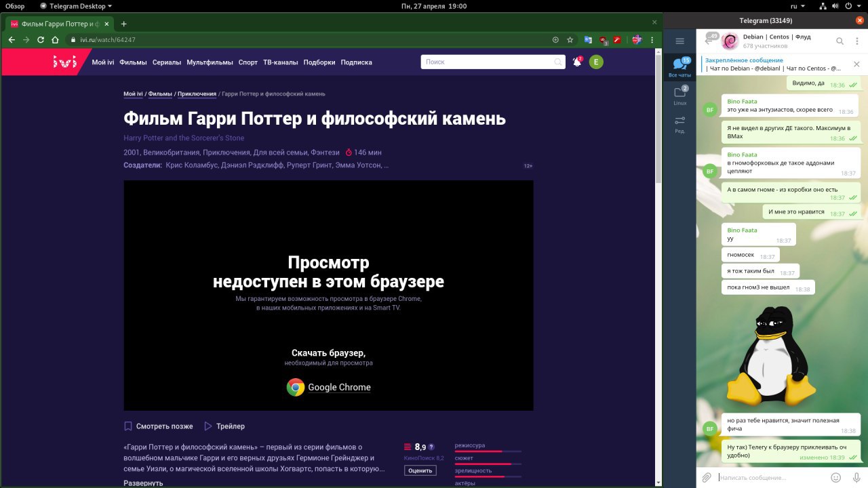Open Фильмы breadcrumb link
This screenshot has width=868, height=488.
160,94
